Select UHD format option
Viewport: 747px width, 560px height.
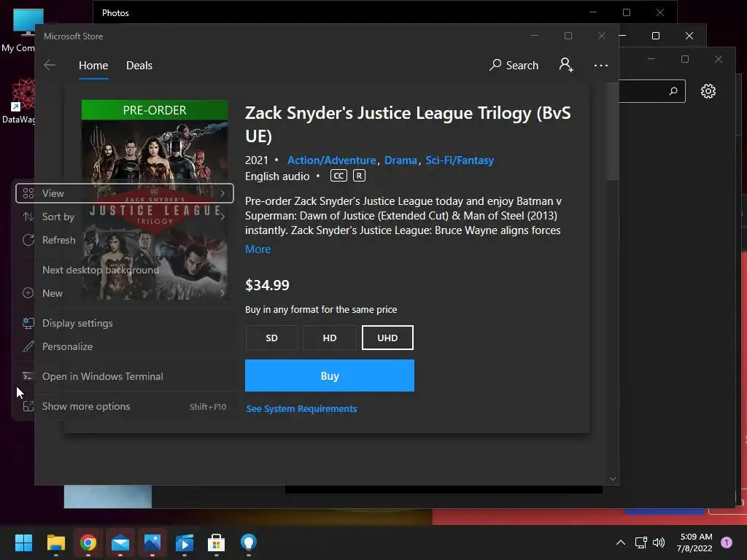pos(387,338)
